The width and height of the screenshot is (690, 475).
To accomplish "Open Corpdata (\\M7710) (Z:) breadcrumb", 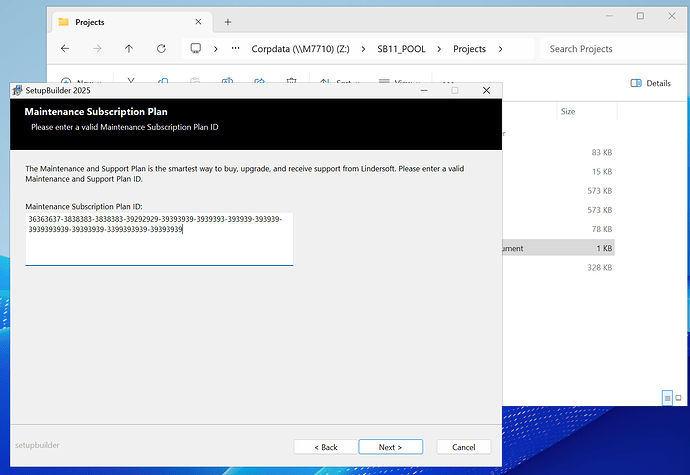I will [x=301, y=49].
